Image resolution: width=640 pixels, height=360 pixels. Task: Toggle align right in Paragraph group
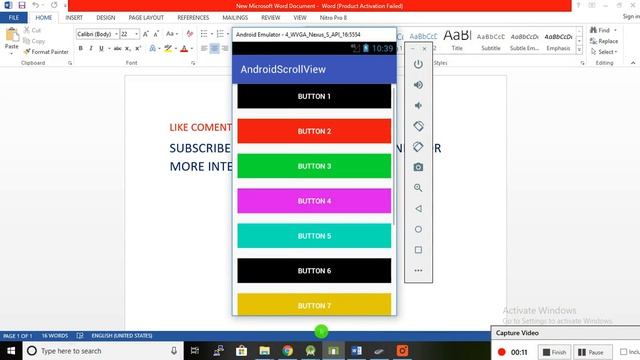click(224, 49)
